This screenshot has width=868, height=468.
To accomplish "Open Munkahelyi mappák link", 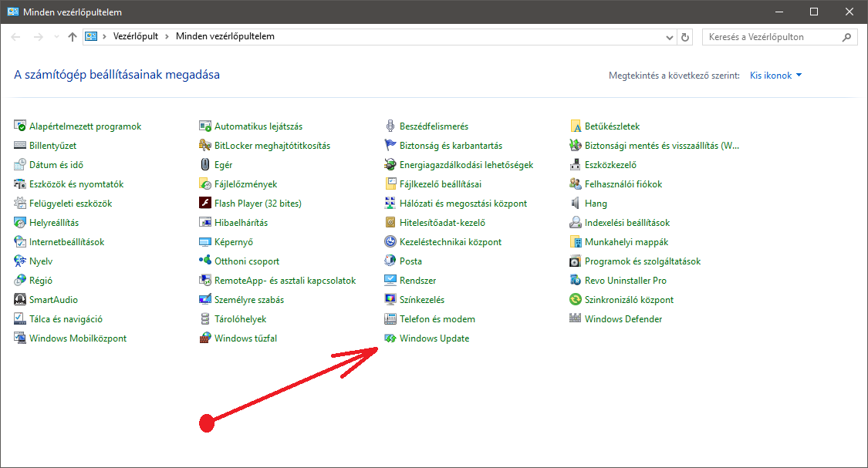I will coord(627,242).
